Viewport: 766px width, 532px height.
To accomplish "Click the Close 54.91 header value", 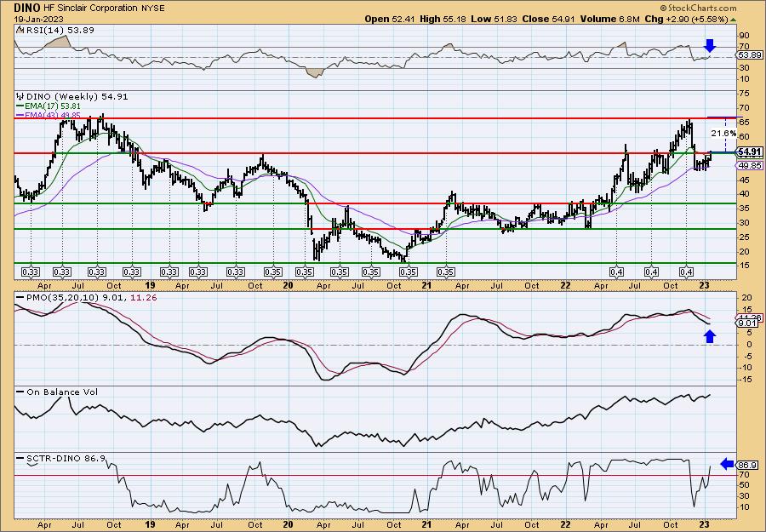I will coord(549,19).
